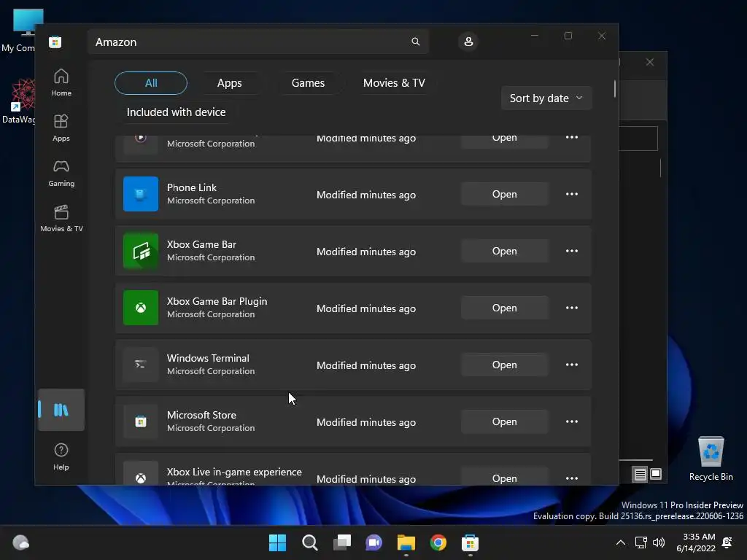Switch background window to details view icon

click(640, 474)
